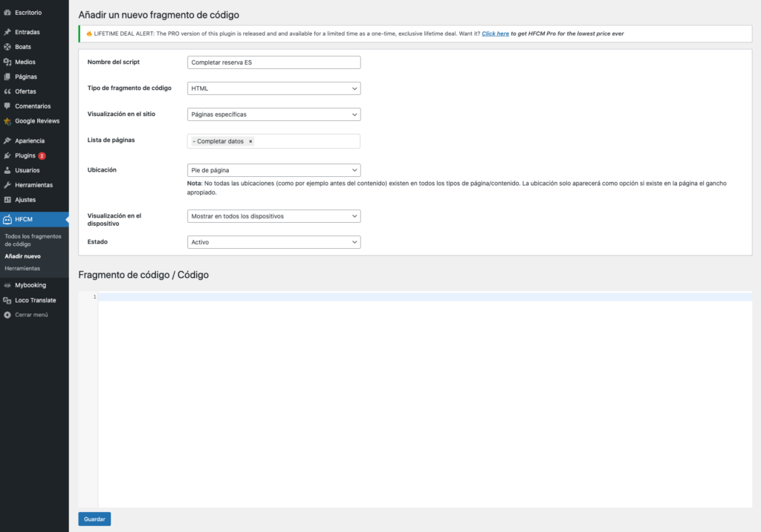Click the Plugins plug icon
Screen dimensions: 761x532
coord(7,156)
